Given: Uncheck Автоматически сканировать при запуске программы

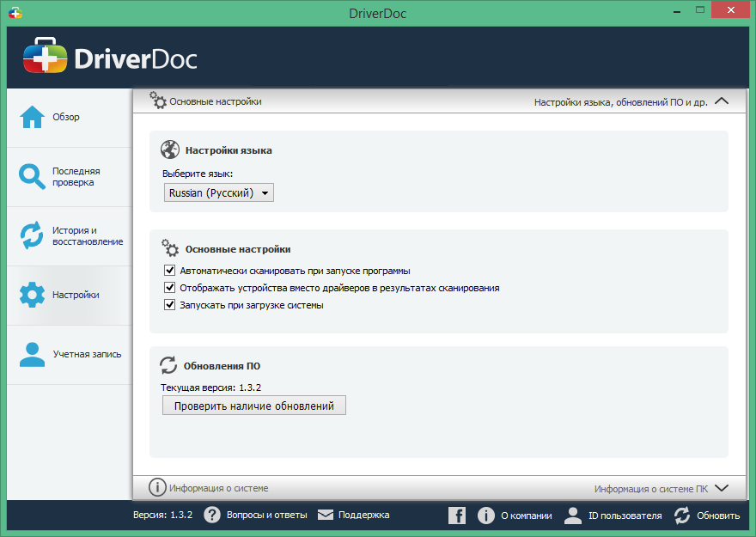Looking at the screenshot, I should coord(169,270).
